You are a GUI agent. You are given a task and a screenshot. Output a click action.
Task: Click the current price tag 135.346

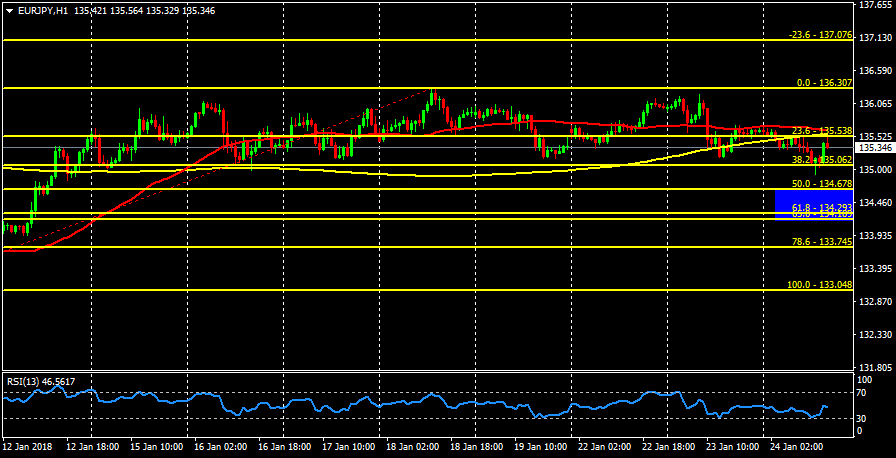874,147
